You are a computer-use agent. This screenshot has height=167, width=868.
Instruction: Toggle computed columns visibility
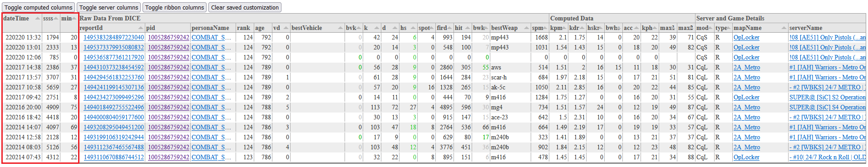point(38,7)
